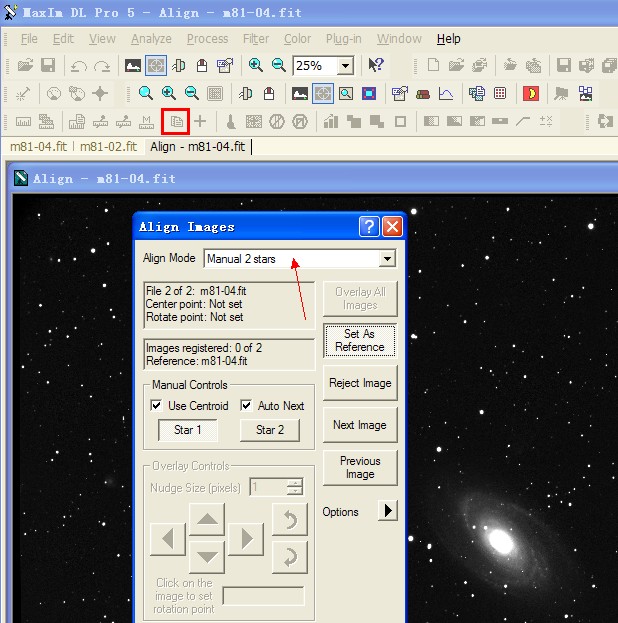Click the zoom in magnifier in top toolbar
The width and height of the screenshot is (618, 623).
click(x=256, y=66)
